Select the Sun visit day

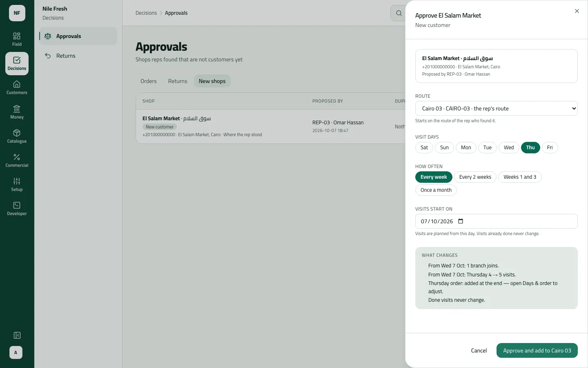444,148
